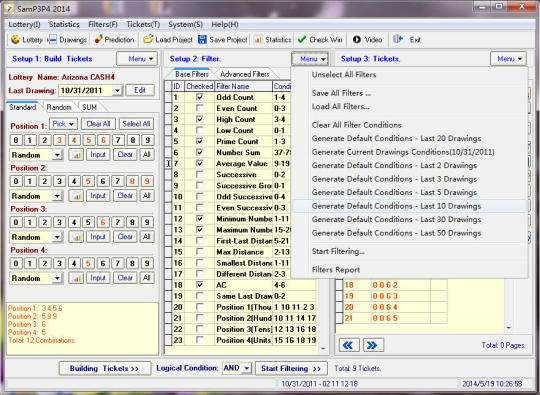
Task: Open the Position 1 Pick dropdown
Action: pyautogui.click(x=64, y=124)
